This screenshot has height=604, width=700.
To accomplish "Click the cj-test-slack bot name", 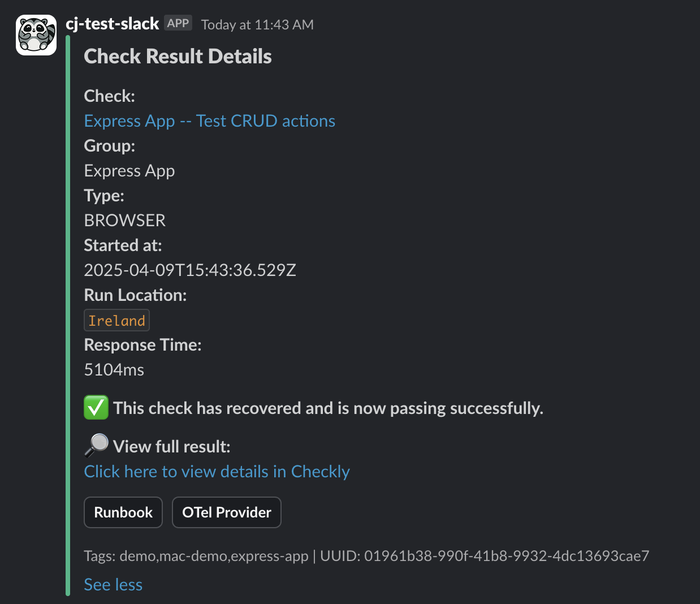I will (x=112, y=23).
